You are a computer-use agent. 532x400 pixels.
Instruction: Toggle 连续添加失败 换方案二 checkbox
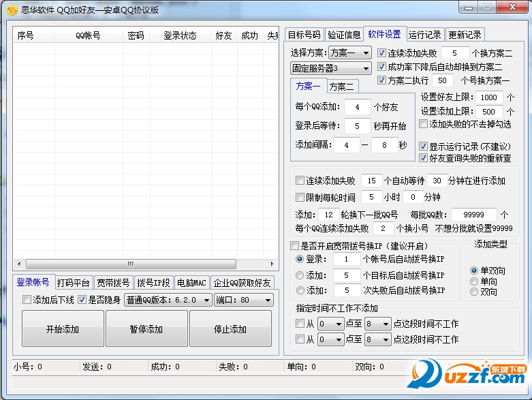381,52
